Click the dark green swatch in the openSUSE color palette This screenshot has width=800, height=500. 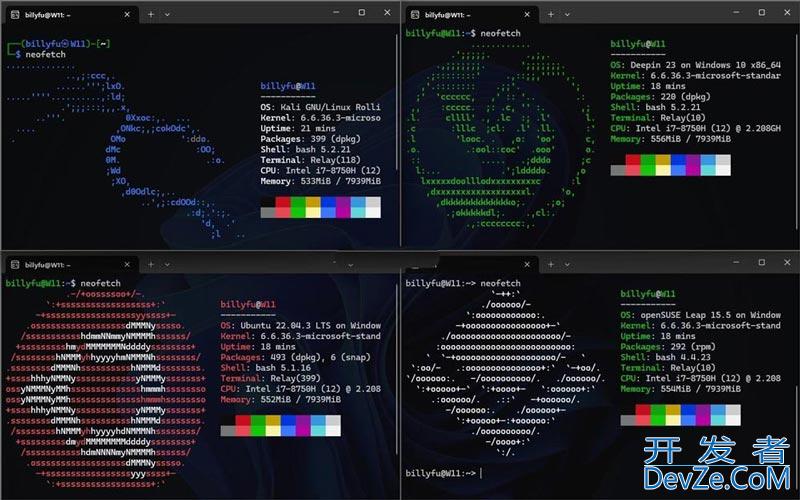(x=658, y=410)
